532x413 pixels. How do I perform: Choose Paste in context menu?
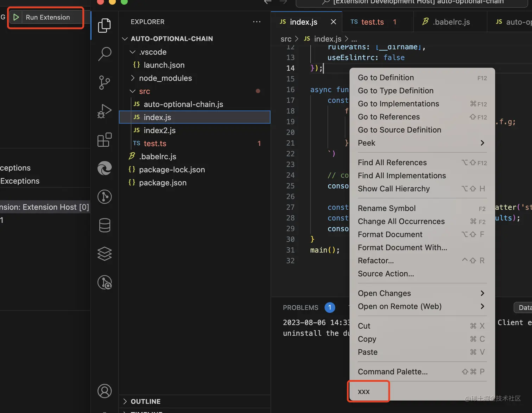(422, 352)
